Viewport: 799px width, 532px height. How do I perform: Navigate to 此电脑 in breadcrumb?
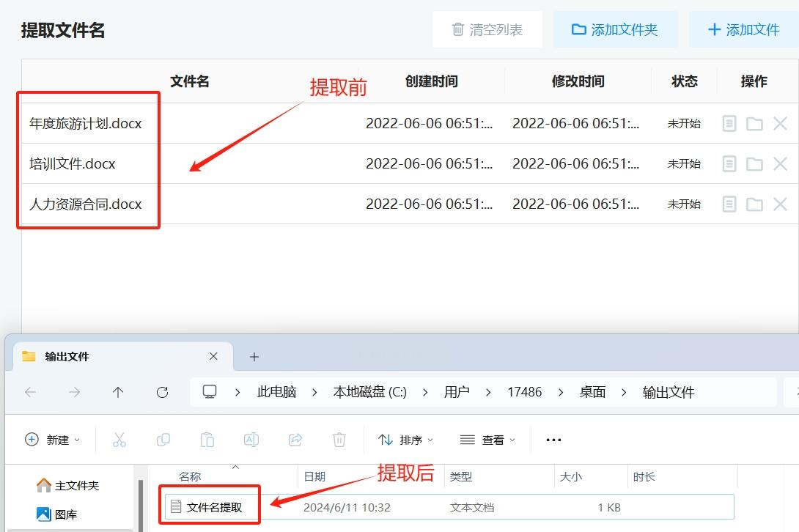[x=276, y=392]
